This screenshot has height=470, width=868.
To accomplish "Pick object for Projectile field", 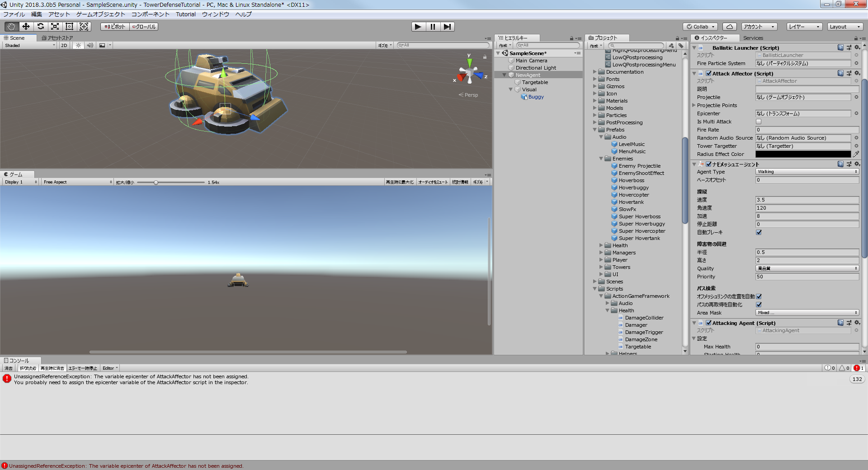I will coord(856,97).
